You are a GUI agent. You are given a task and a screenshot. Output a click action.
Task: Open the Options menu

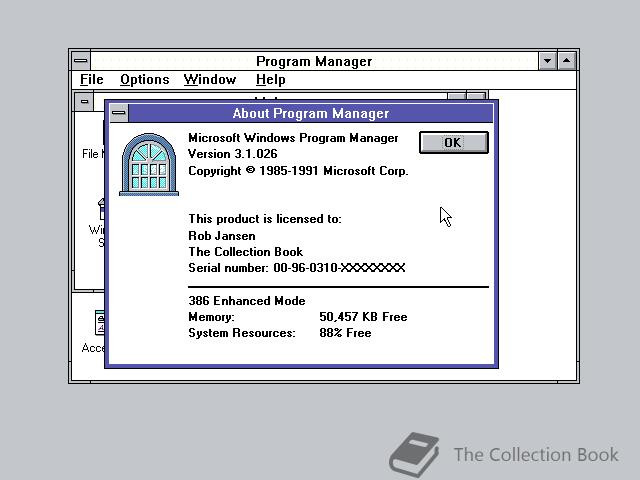point(144,79)
